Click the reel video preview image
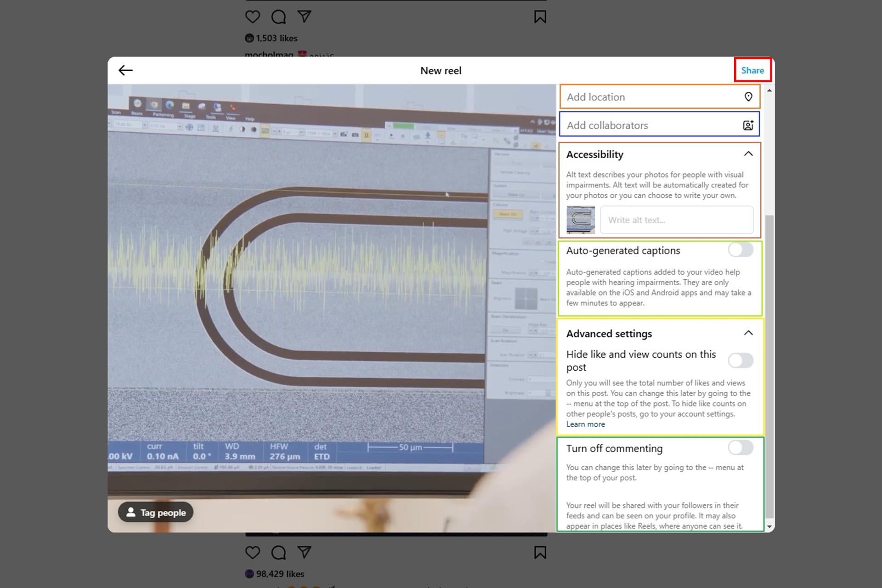Viewport: 882px width, 588px height. (332, 308)
